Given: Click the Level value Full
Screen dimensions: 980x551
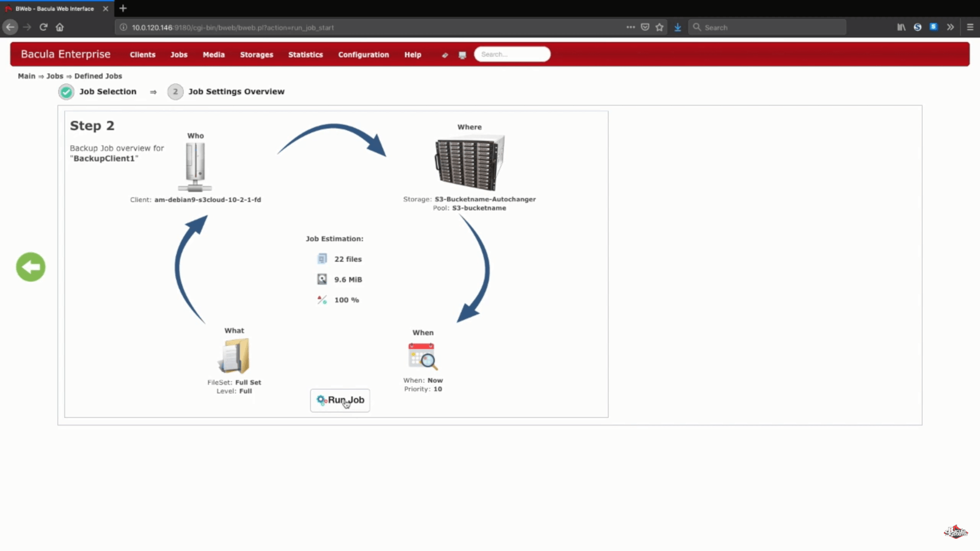Looking at the screenshot, I should coord(246,391).
